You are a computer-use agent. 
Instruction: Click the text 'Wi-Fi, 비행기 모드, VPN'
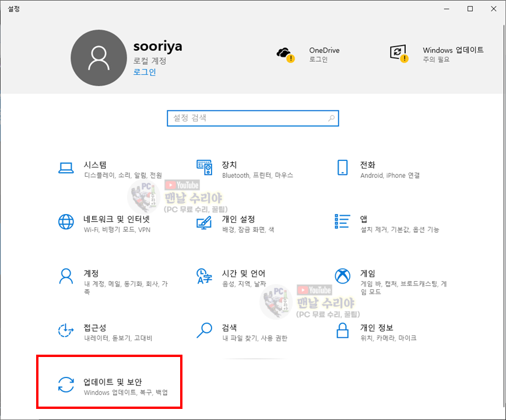tap(117, 229)
